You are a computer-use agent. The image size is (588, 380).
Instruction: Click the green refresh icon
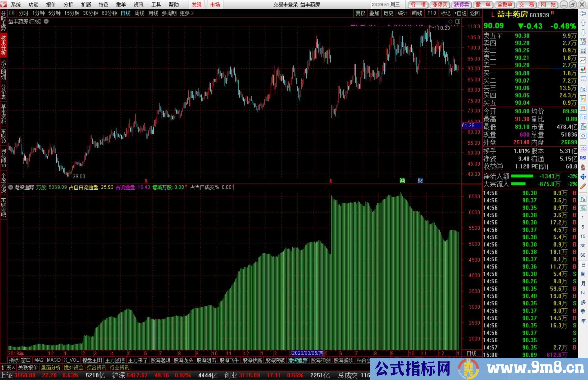pyautogui.click(x=583, y=208)
